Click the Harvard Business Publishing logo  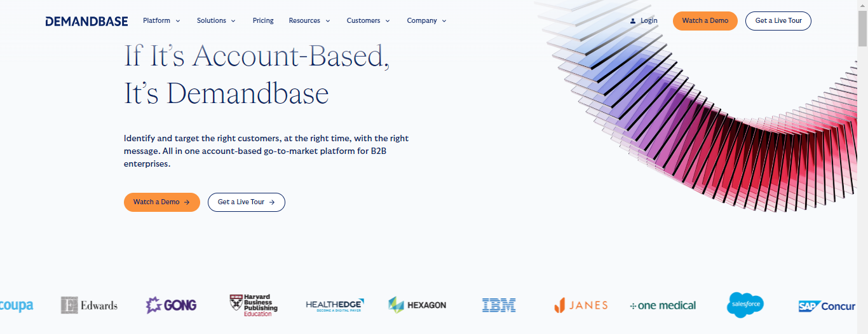click(254, 305)
